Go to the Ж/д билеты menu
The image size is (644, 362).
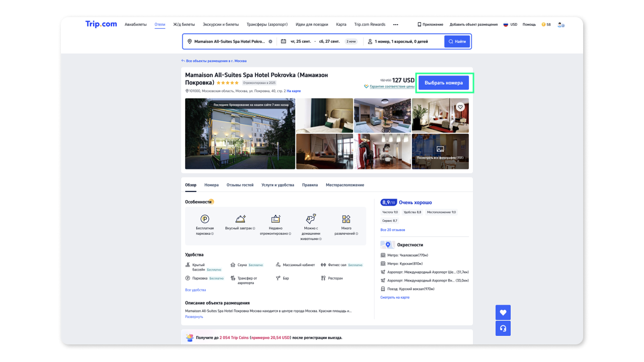pos(184,25)
